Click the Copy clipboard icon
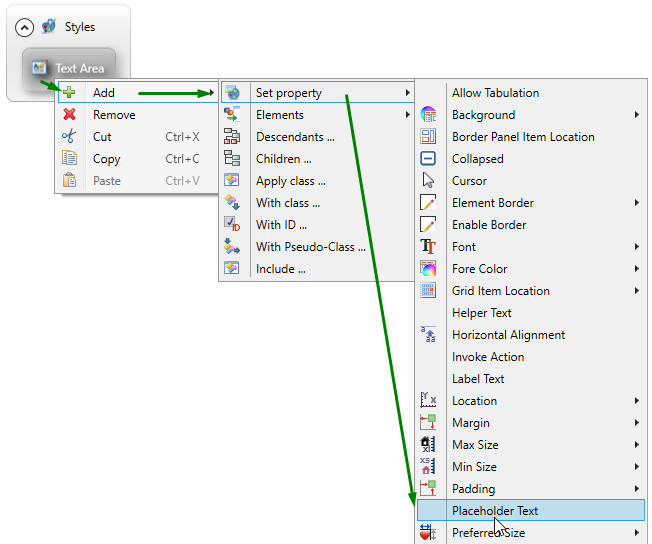The image size is (652, 544). point(69,159)
